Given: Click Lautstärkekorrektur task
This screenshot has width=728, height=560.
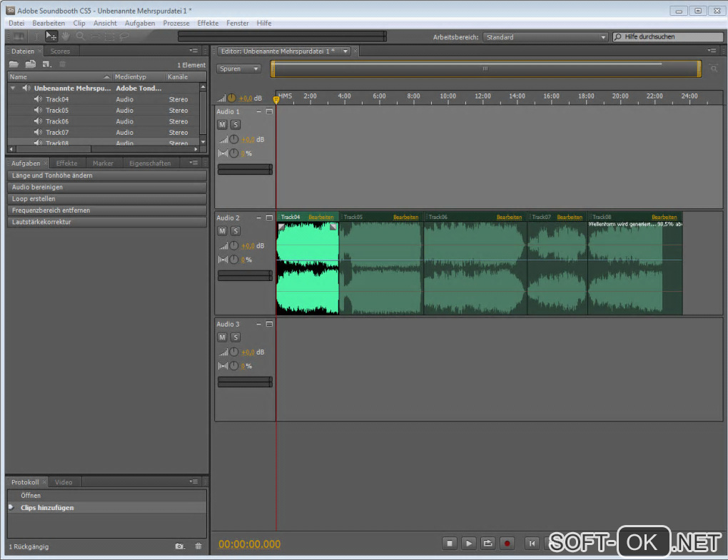Looking at the screenshot, I should coord(107,222).
